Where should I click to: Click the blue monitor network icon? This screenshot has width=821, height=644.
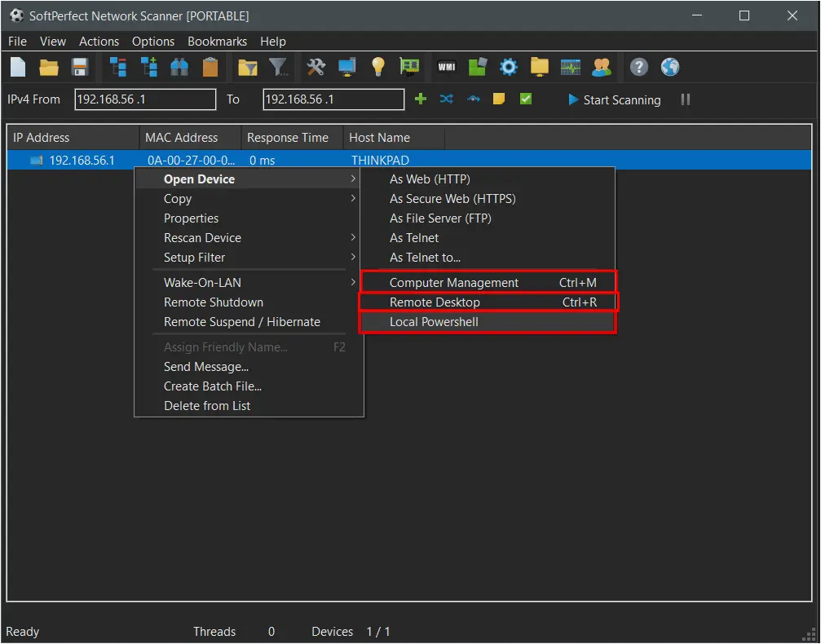pyautogui.click(x=346, y=67)
